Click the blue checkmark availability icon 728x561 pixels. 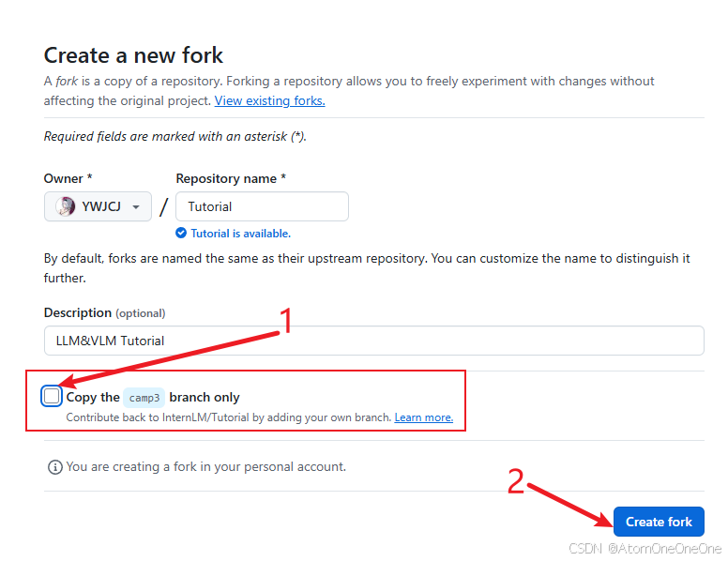[x=181, y=234]
